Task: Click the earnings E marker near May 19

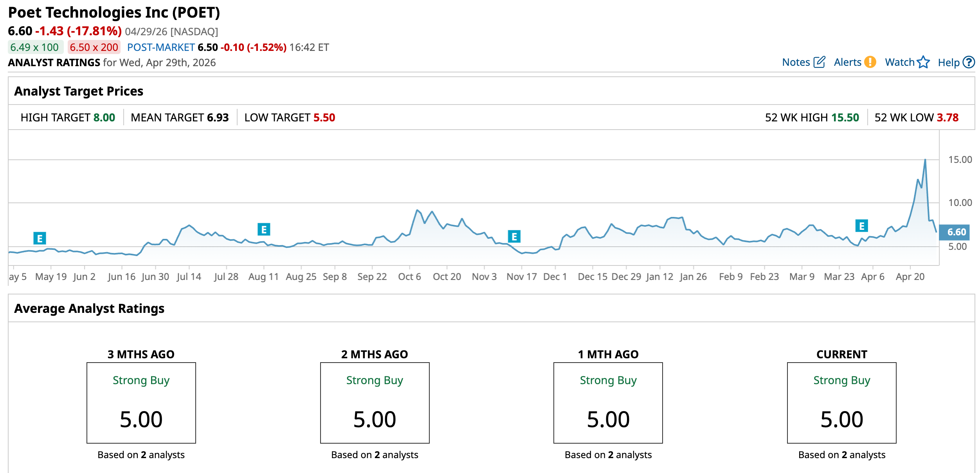Action: pyautogui.click(x=40, y=238)
